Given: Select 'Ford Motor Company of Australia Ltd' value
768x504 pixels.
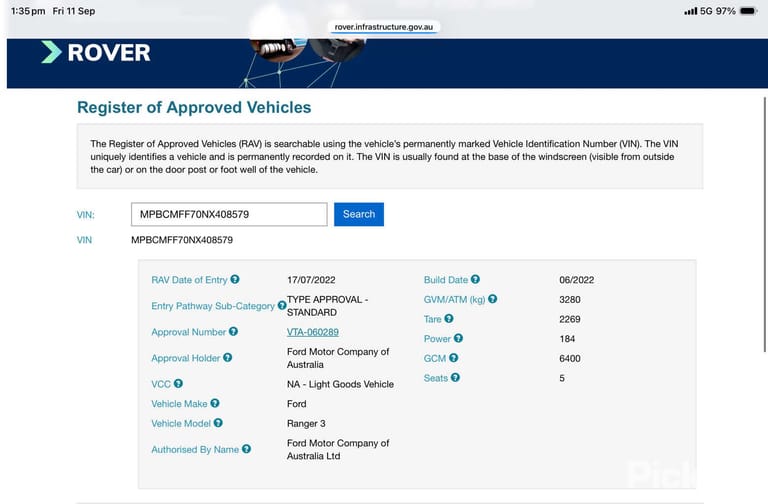Looking at the screenshot, I should [x=338, y=449].
